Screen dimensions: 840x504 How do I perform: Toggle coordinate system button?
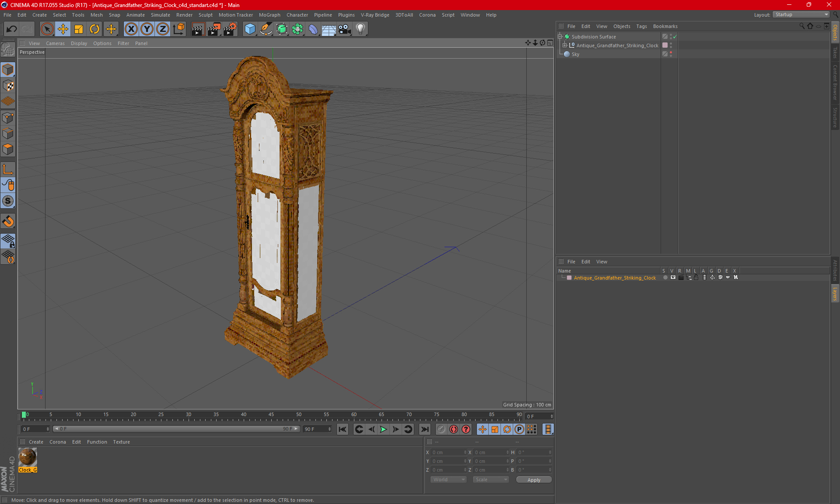(178, 29)
